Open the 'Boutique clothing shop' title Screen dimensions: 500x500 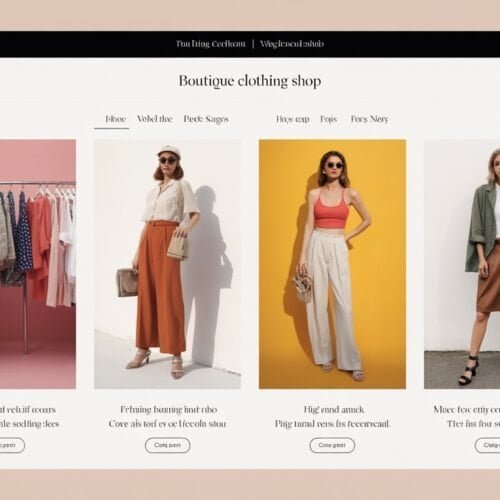[250, 81]
